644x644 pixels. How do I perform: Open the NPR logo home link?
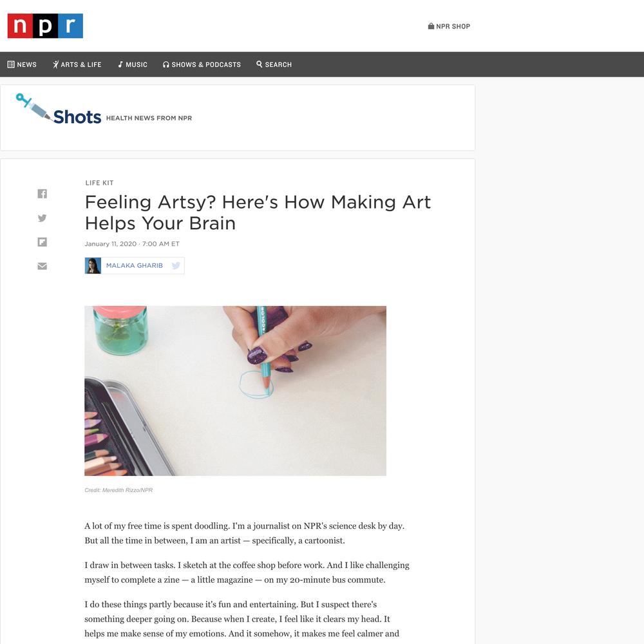pyautogui.click(x=45, y=26)
